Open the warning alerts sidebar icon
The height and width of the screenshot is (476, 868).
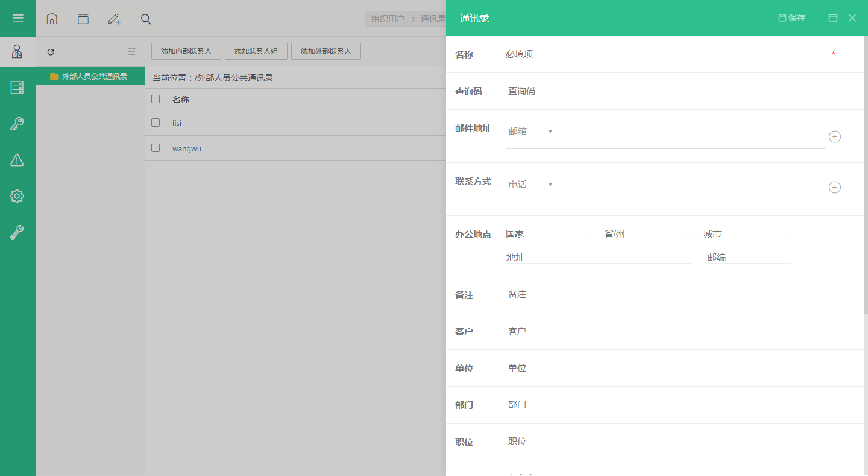pyautogui.click(x=17, y=160)
